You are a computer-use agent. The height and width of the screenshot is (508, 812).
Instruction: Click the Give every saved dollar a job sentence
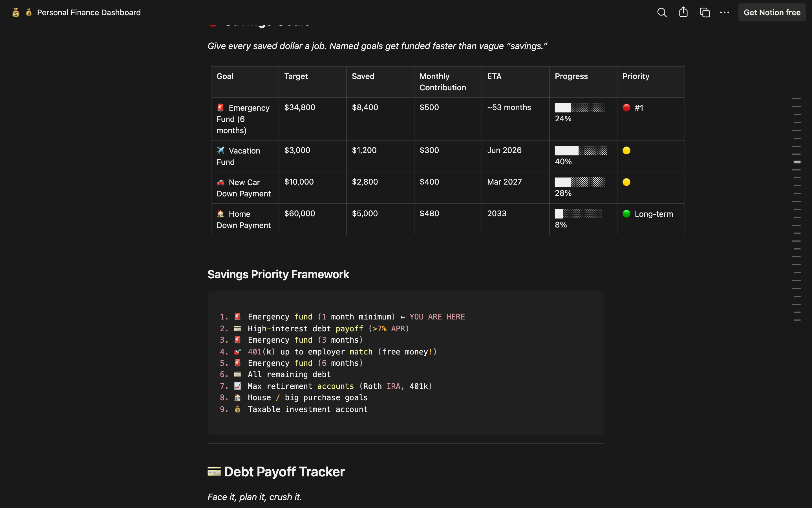pos(377,46)
